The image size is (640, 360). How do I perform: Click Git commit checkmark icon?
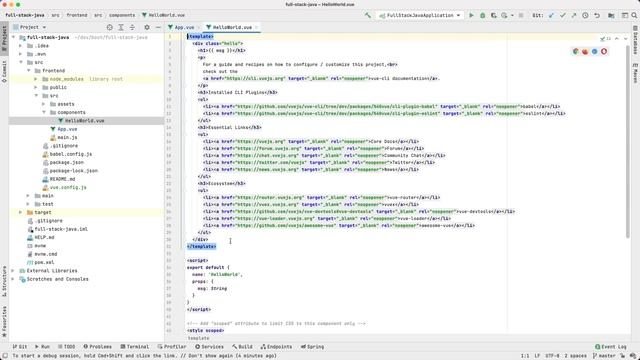point(562,15)
